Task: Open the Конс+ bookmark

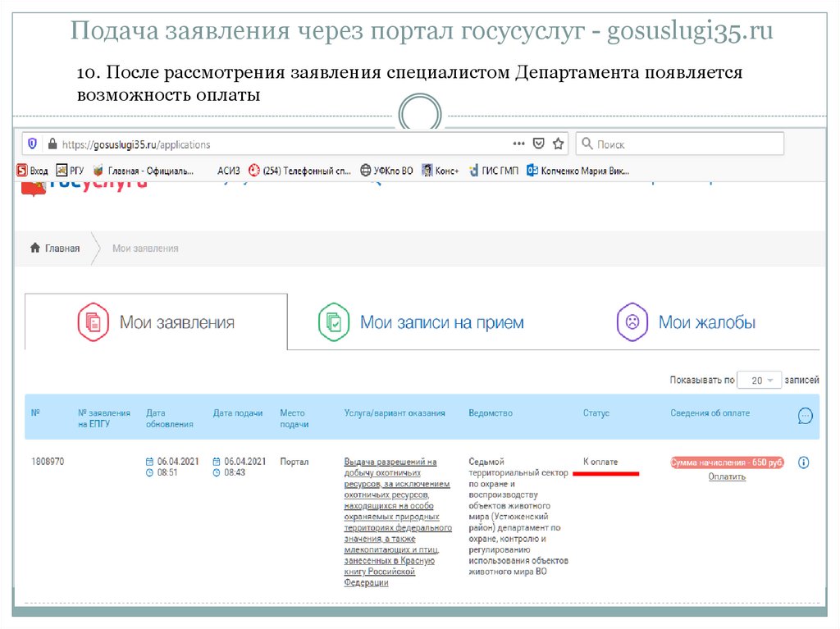Action: [x=441, y=171]
